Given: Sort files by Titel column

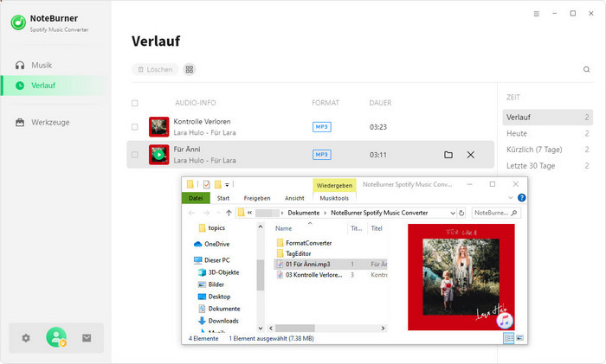Looking at the screenshot, I should pyautogui.click(x=377, y=228).
